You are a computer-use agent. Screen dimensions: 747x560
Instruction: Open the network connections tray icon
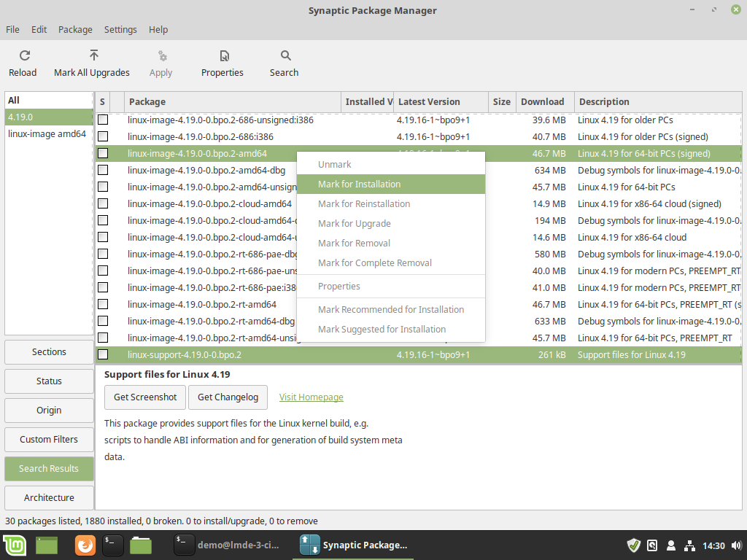point(689,545)
